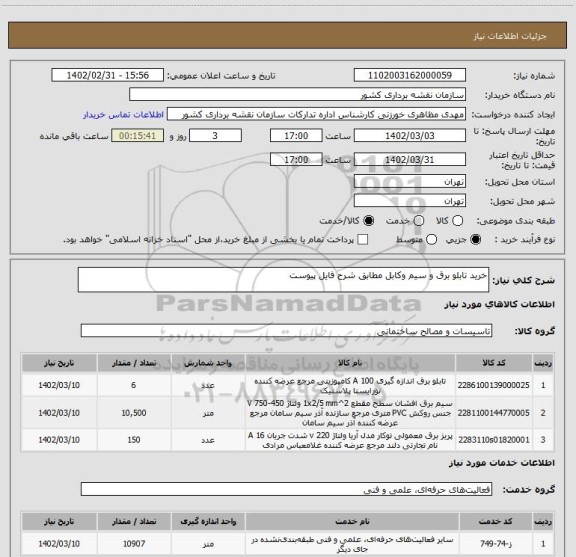Click the response deadline date 1402/03/03
Image resolution: width=576 pixels, height=557 pixels.
click(410, 136)
